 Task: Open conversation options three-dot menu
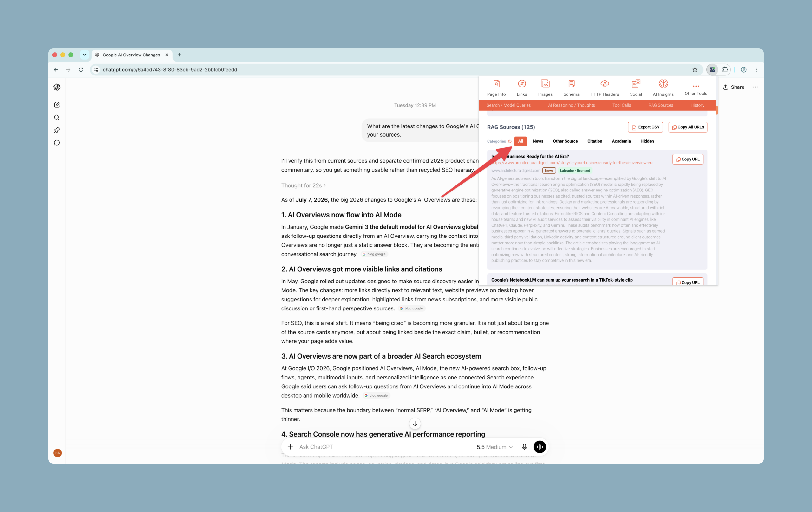[755, 87]
